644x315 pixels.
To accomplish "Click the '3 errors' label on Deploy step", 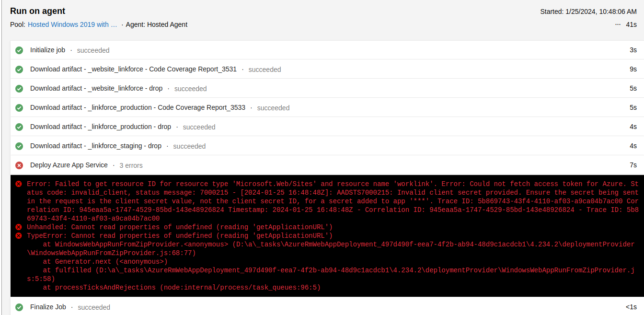I will tap(131, 165).
